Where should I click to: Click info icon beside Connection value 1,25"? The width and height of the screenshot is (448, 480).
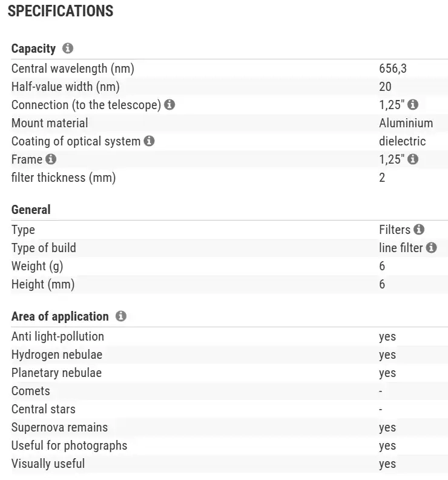(x=413, y=105)
